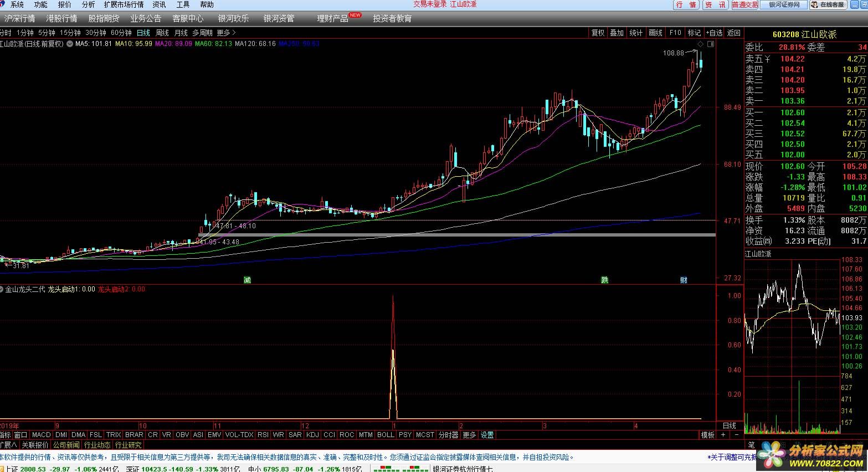Click the 行情 button at top right

coord(687,4)
